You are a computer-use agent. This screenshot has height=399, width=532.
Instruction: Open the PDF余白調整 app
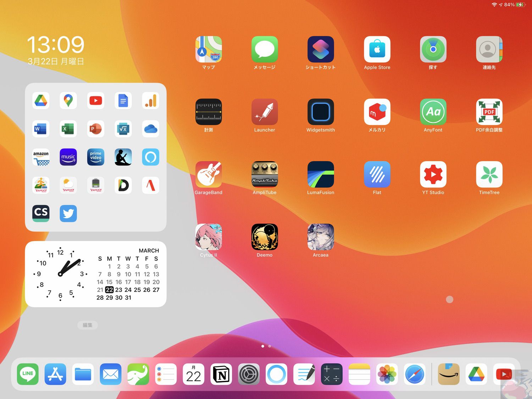[x=489, y=112]
